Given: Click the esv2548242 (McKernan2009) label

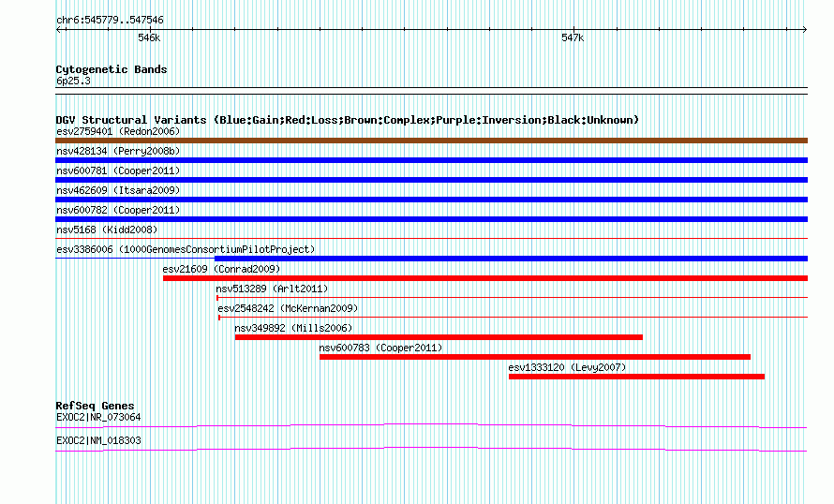Looking at the screenshot, I should click(288, 308).
